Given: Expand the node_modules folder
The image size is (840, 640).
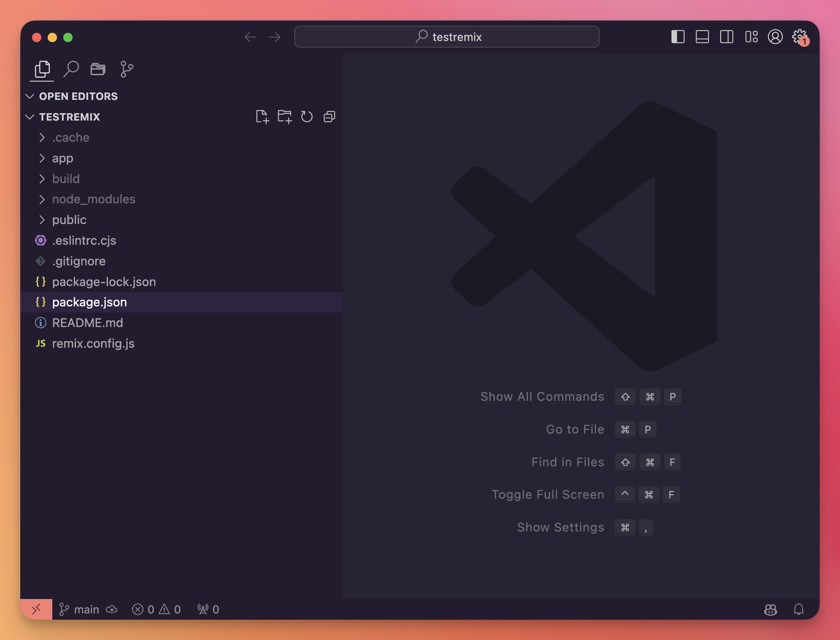Looking at the screenshot, I should (x=94, y=199).
